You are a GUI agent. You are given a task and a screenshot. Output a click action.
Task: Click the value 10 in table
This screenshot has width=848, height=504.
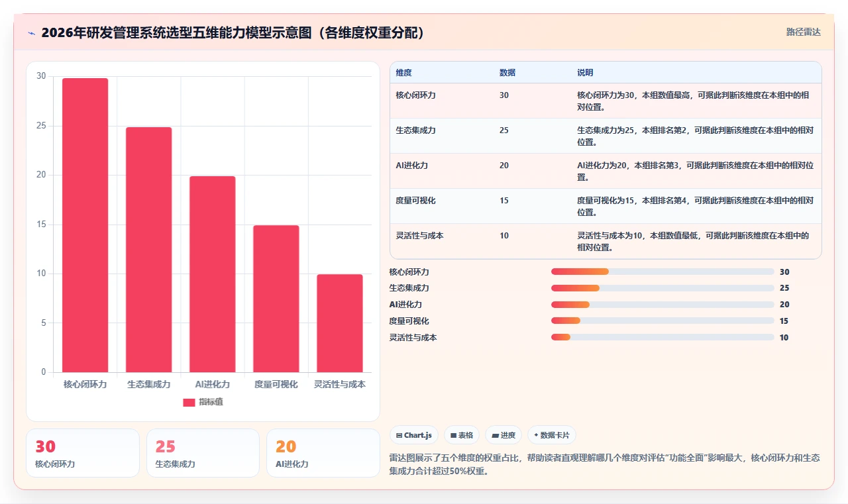pos(504,236)
